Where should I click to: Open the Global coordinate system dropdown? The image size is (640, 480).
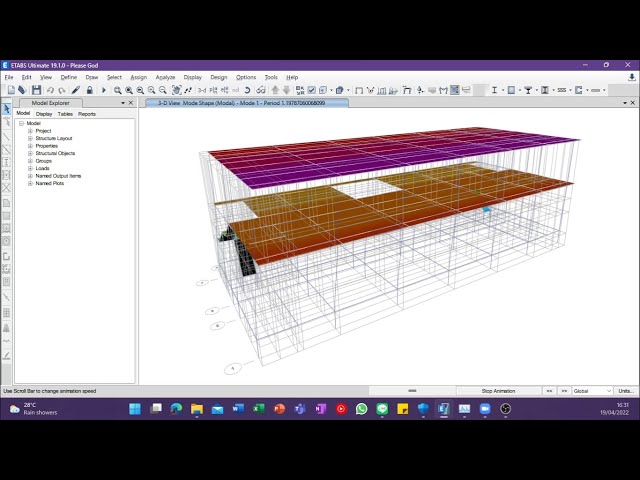tap(591, 391)
